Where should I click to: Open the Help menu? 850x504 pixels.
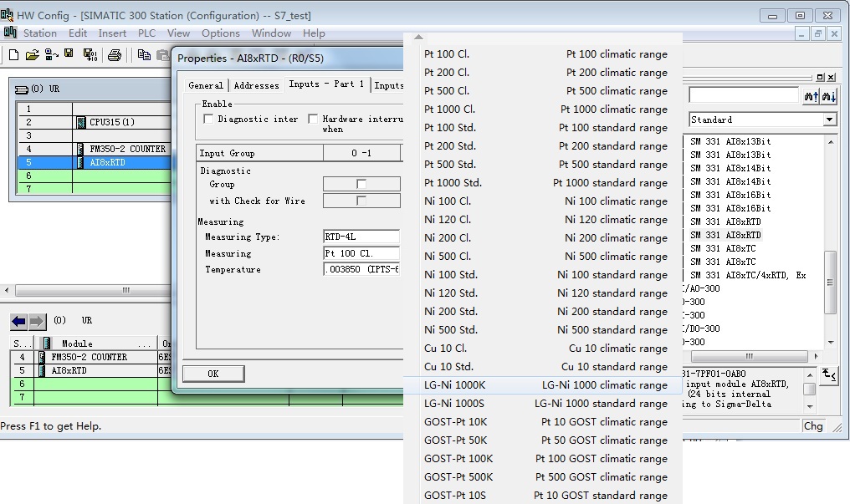[314, 33]
